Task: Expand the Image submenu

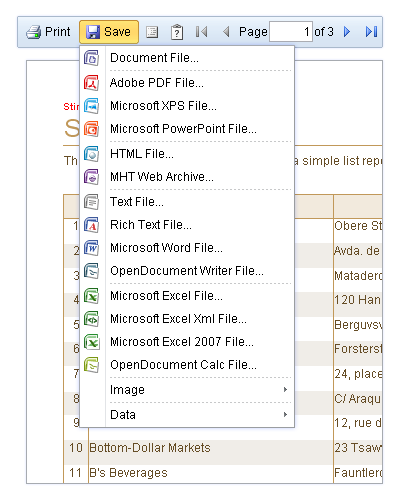Action: pos(187,390)
